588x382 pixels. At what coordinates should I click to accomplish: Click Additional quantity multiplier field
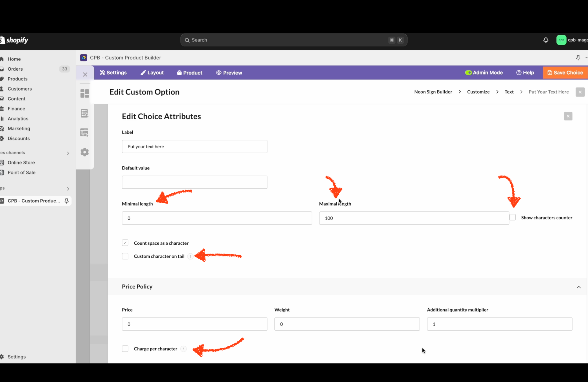(x=500, y=324)
